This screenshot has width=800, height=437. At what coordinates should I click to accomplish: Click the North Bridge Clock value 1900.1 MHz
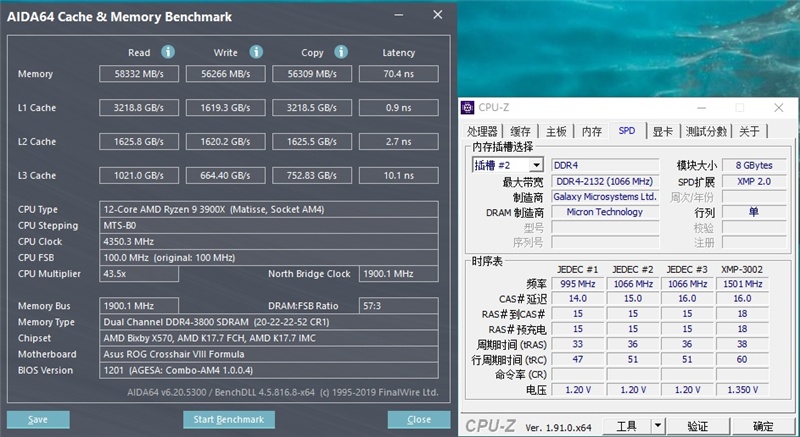click(x=398, y=273)
